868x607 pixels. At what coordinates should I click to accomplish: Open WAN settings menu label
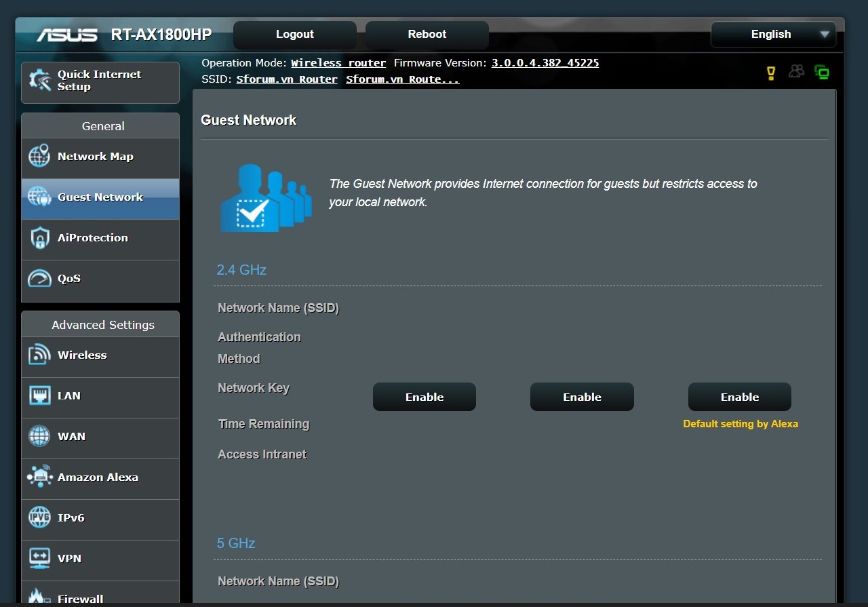pyautogui.click(x=71, y=437)
